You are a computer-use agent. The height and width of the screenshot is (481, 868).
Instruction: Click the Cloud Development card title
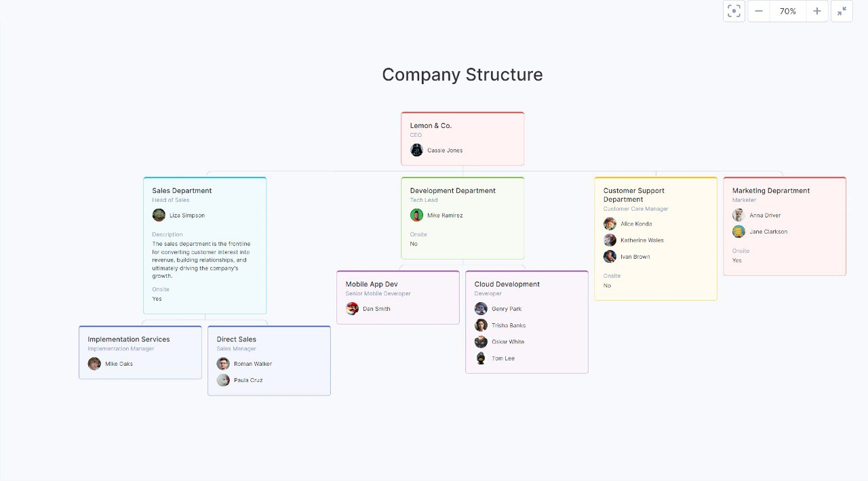[507, 284]
